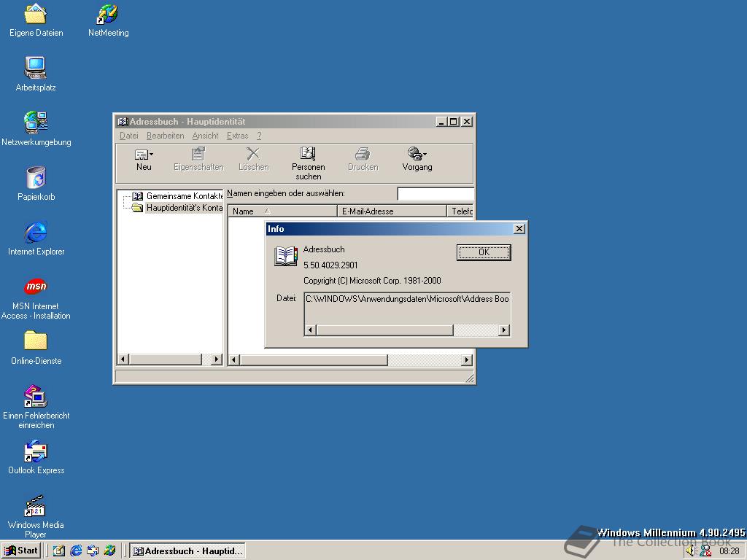Click the Drucken toolbar icon
The height and width of the screenshot is (560, 747).
click(x=363, y=160)
